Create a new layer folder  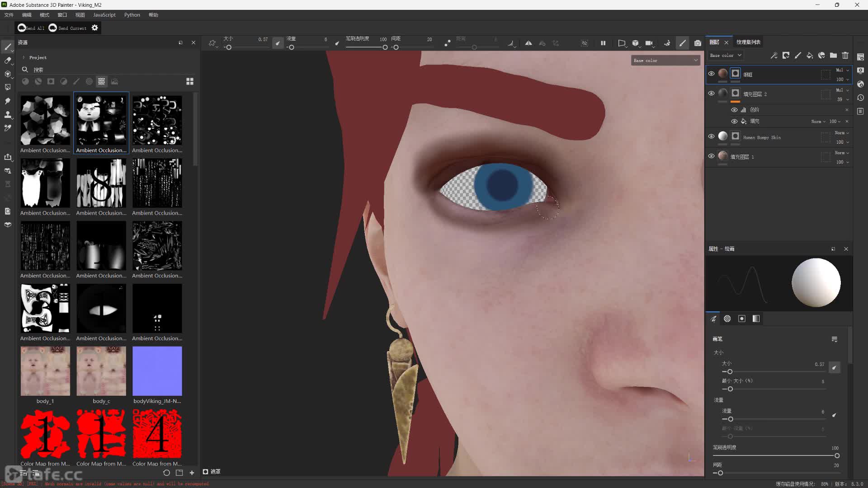click(x=833, y=55)
